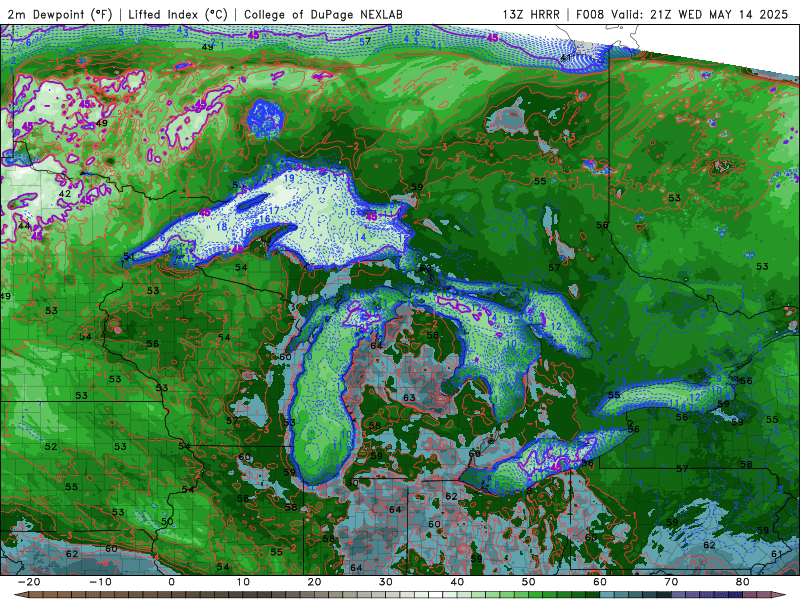Click the lifted index value 19 on Lake Superior
800x600 pixels.
coord(289,178)
